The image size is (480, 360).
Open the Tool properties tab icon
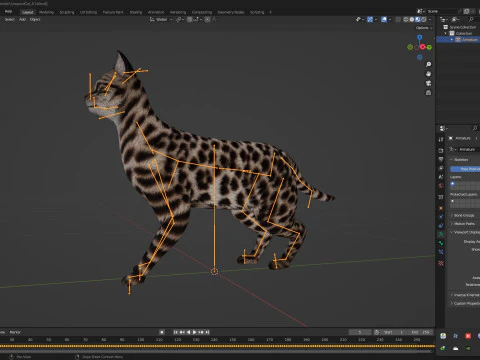pos(441,140)
